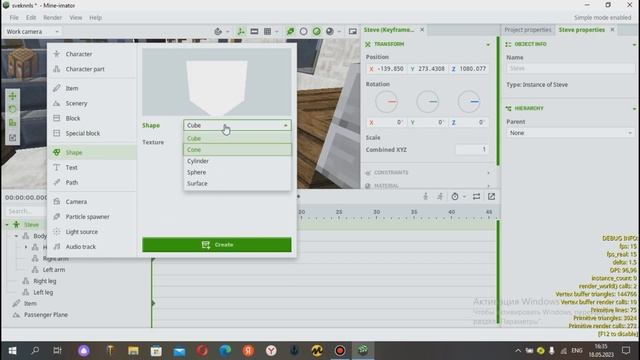This screenshot has height=360, width=640.
Task: Edit the Z position value field
Action: coord(469,69)
